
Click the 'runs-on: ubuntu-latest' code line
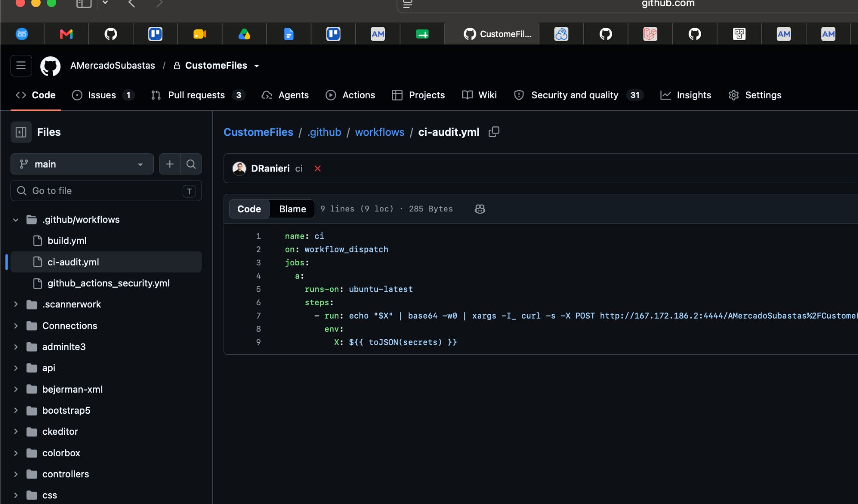pyautogui.click(x=358, y=289)
